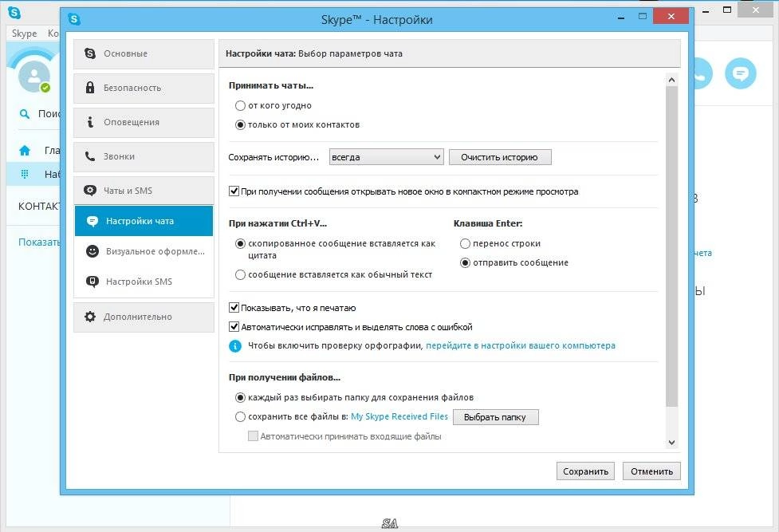
Task: Open the Чаты и SMS section
Action: (x=144, y=191)
